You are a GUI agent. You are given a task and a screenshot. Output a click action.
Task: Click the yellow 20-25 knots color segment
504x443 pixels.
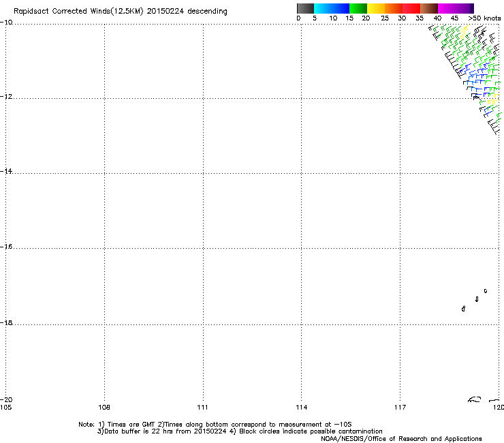click(x=376, y=8)
